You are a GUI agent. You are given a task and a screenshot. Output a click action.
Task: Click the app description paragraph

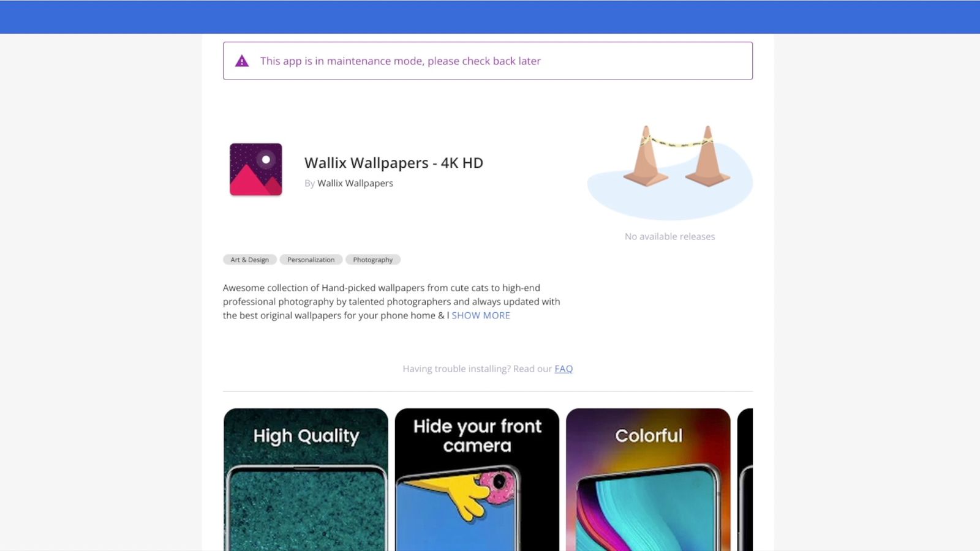[x=391, y=301]
